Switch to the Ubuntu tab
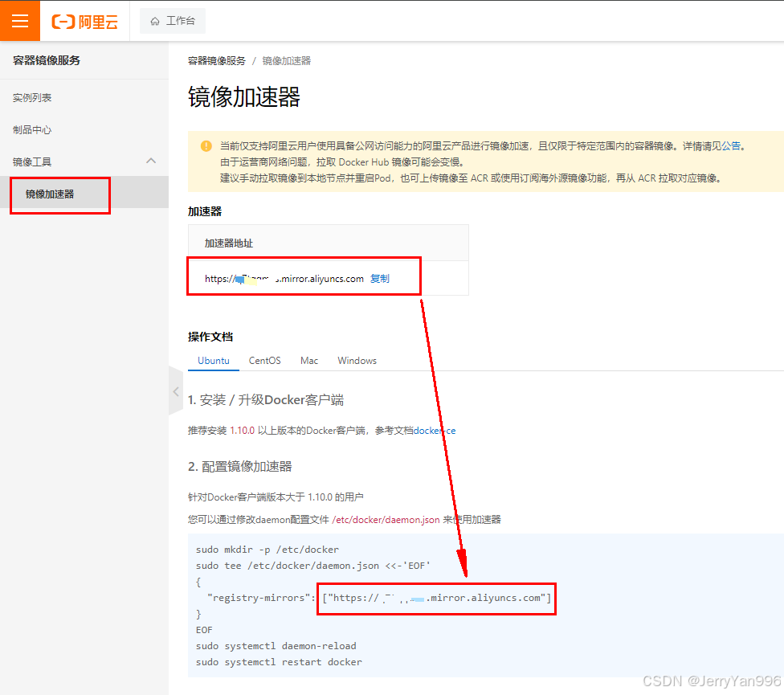This screenshot has width=784, height=695. click(214, 361)
